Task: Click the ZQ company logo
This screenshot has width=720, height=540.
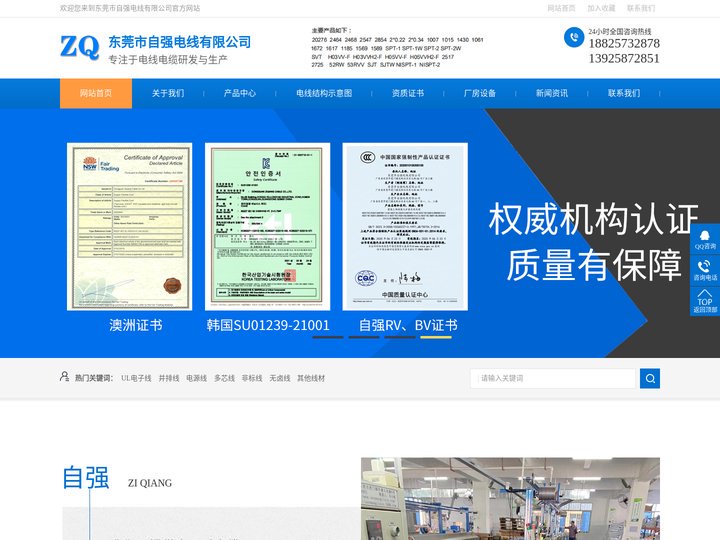Action: point(79,47)
